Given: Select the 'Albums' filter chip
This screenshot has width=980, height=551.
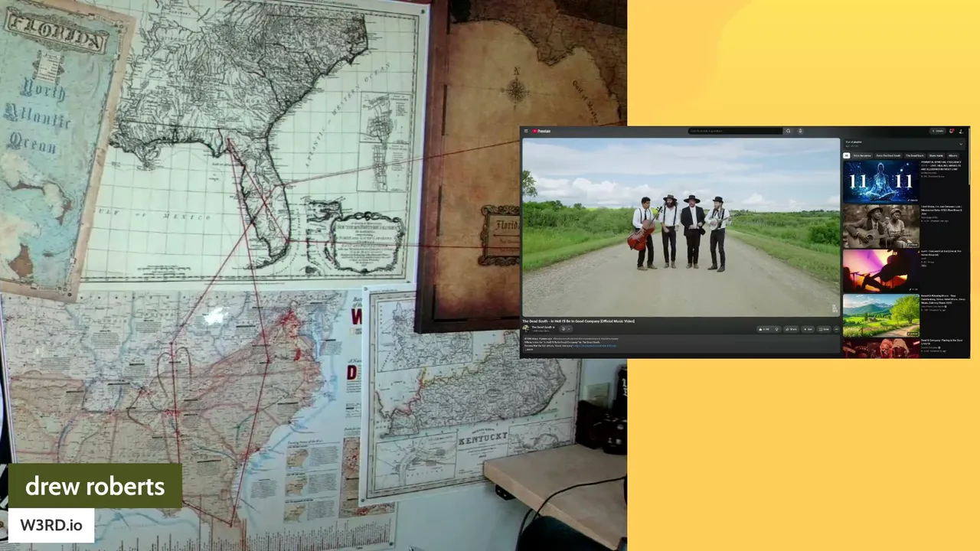Looking at the screenshot, I should (x=953, y=155).
